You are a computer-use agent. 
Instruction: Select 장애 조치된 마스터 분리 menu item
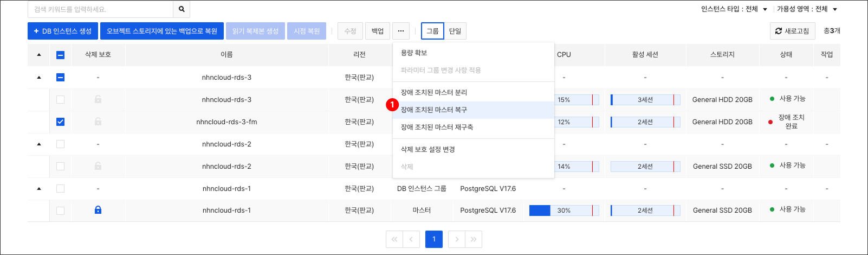pyautogui.click(x=473, y=92)
